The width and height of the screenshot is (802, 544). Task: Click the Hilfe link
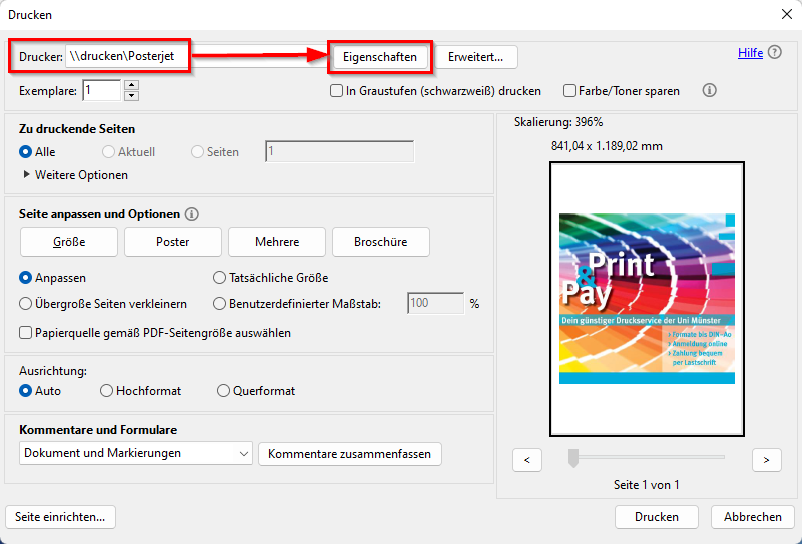point(750,53)
